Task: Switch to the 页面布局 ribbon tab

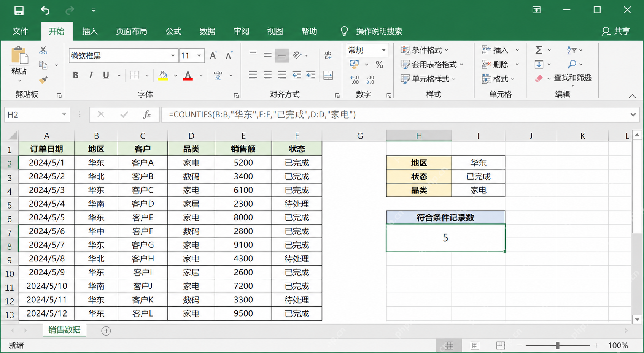Action: [132, 31]
